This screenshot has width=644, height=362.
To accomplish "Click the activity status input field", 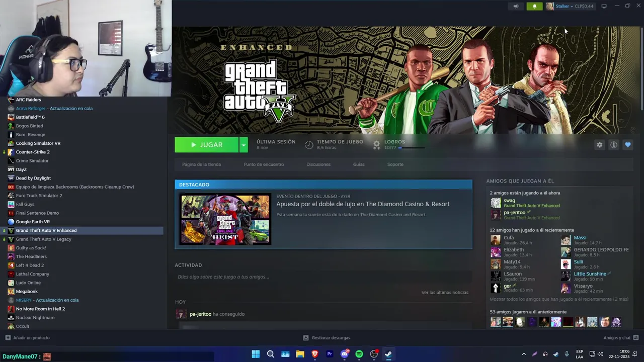I will [x=324, y=277].
